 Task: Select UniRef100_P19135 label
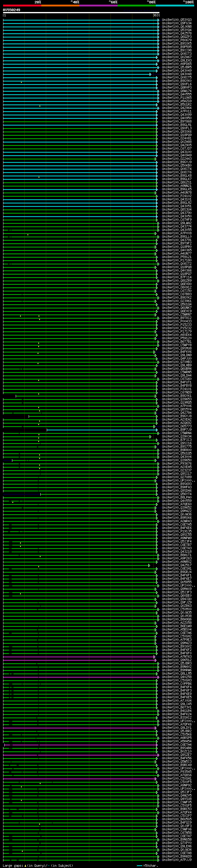click(x=177, y=531)
